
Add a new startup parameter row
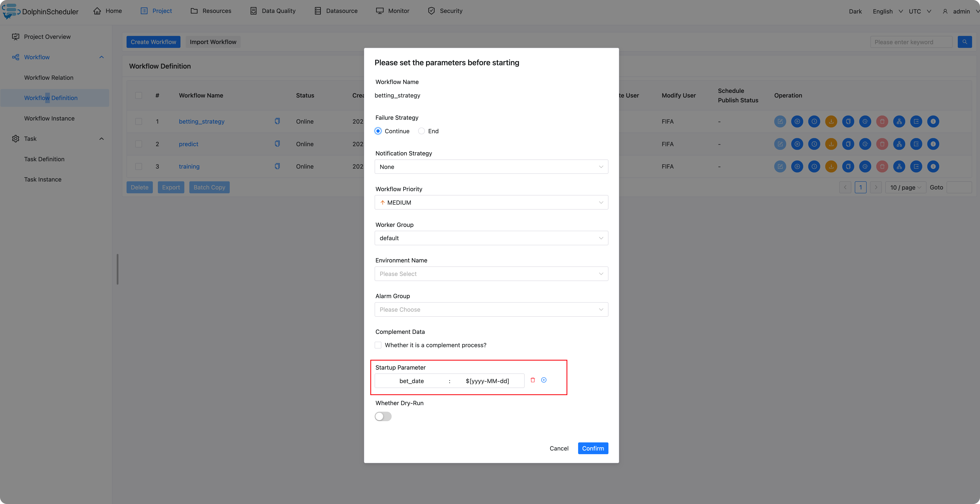coord(544,380)
